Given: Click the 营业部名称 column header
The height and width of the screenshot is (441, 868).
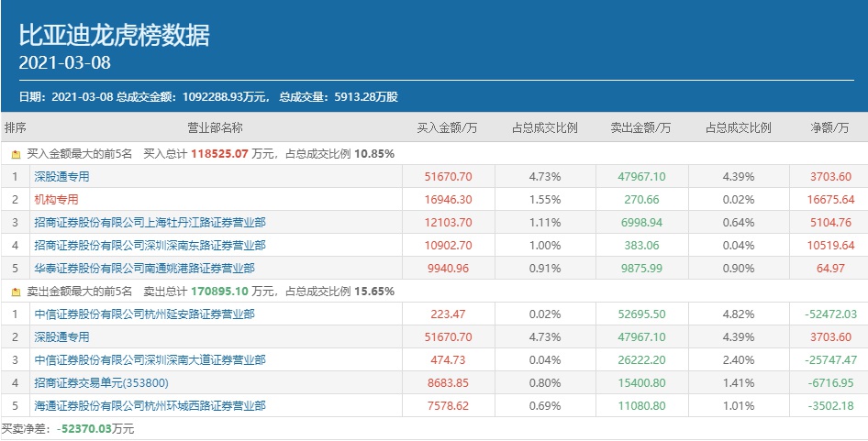Looking at the screenshot, I should pos(215,127).
